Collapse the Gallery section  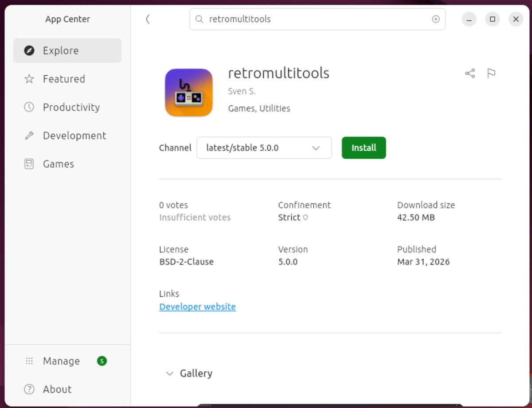click(x=169, y=373)
